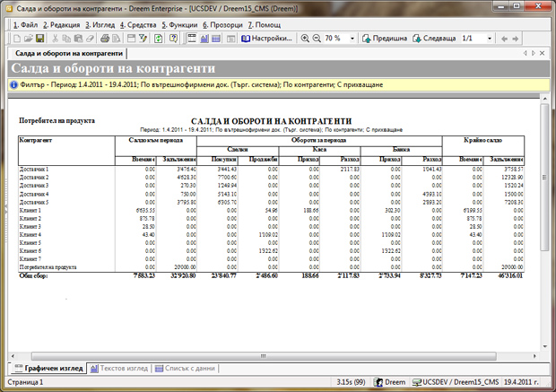Click the filter funnel icon
Image resolution: width=556 pixels, height=392 pixels.
[143, 39]
